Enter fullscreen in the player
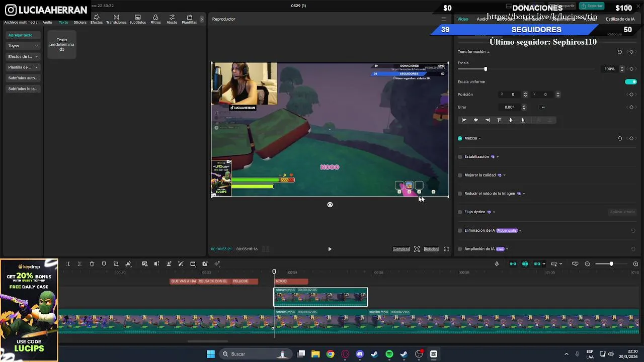 coord(446,249)
